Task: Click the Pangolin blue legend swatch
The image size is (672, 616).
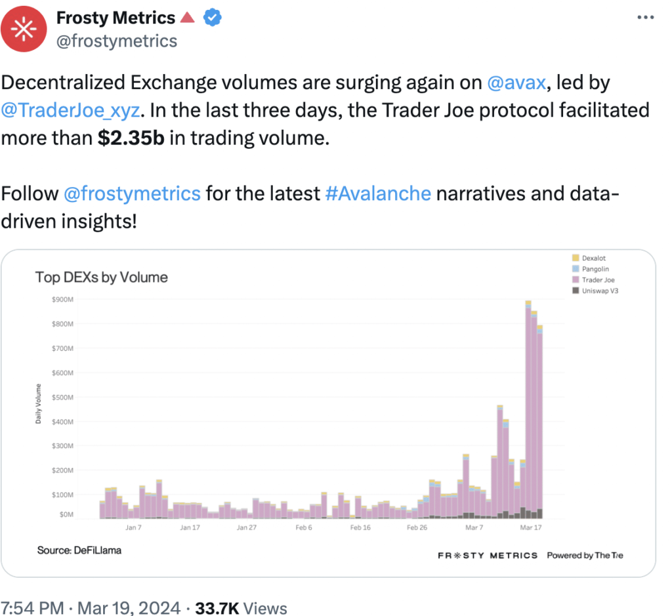Action: click(576, 269)
